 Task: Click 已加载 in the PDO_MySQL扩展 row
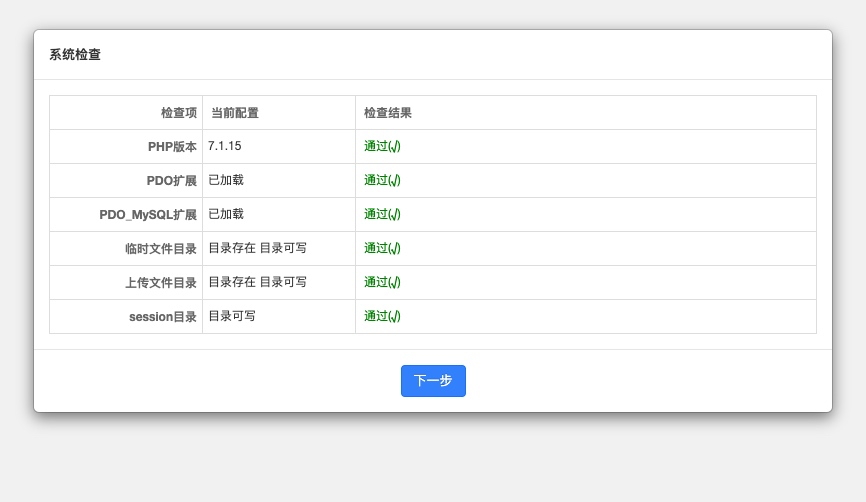(226, 214)
